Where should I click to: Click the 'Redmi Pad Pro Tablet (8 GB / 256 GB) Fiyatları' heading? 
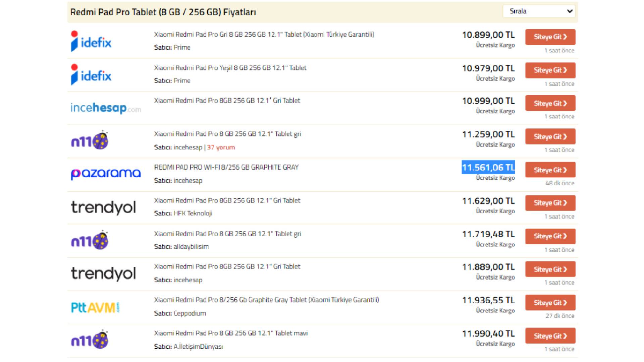[163, 12]
